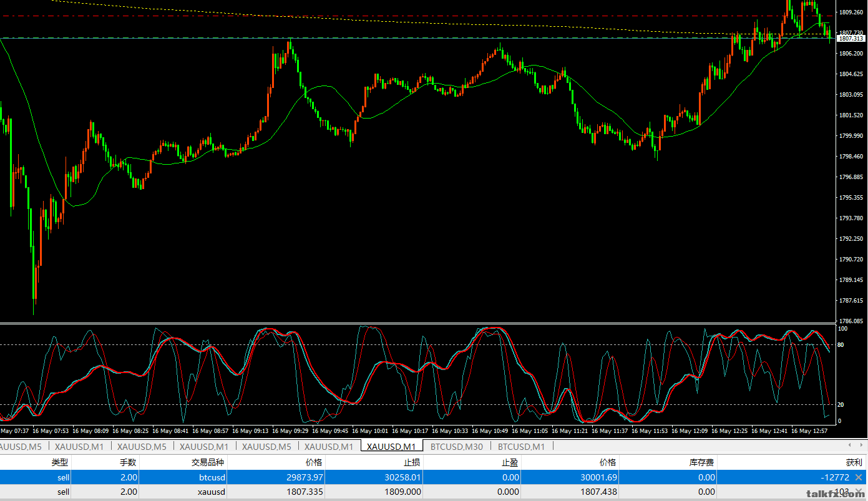The image size is (868, 501).
Task: Click the stop loss value 1809.000
Action: 402,492
